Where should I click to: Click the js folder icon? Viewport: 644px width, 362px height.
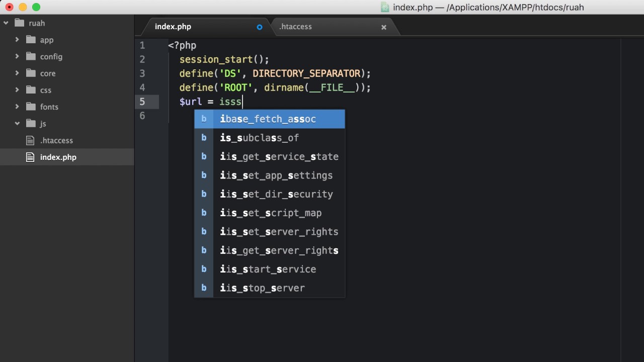tap(31, 123)
